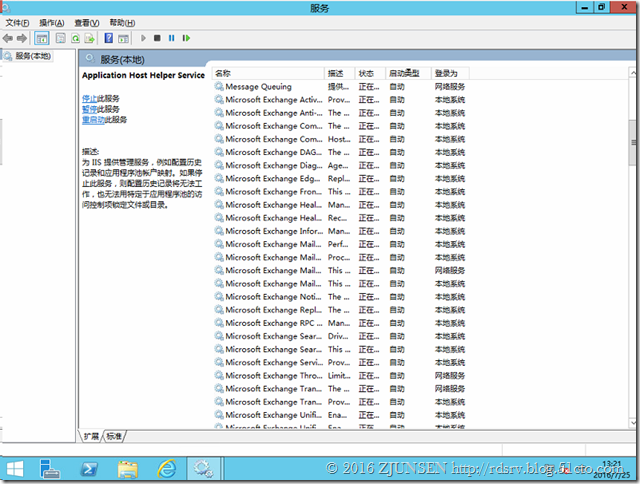Select the Microsoft Exchange Diag... service
Screen dimensions: 640x484
coord(340,165)
